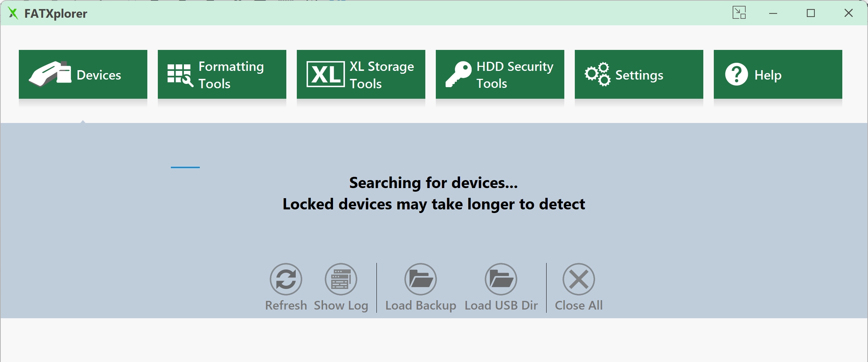This screenshot has height=362, width=868.
Task: Click the Load Backup folder icon
Action: 421,279
